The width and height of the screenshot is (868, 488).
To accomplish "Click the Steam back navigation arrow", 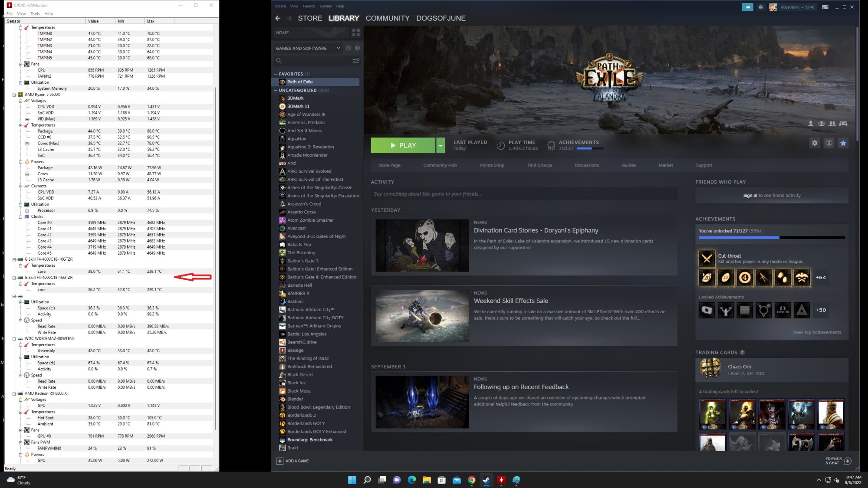I will [278, 18].
